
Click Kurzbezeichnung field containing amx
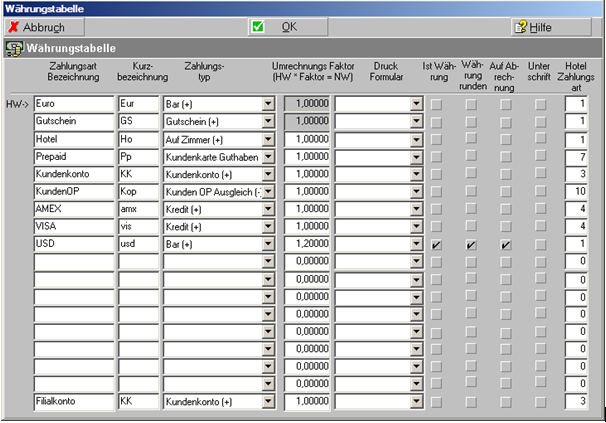point(138,209)
